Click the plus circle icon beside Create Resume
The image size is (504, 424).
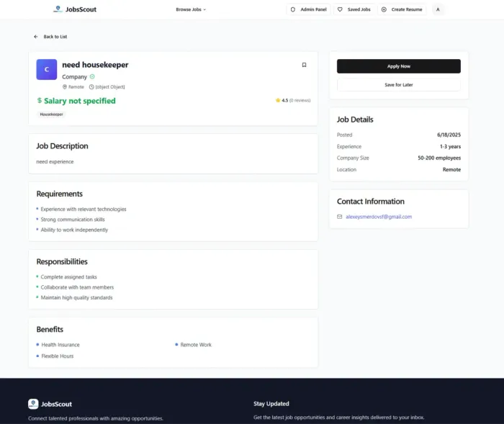tap(384, 9)
